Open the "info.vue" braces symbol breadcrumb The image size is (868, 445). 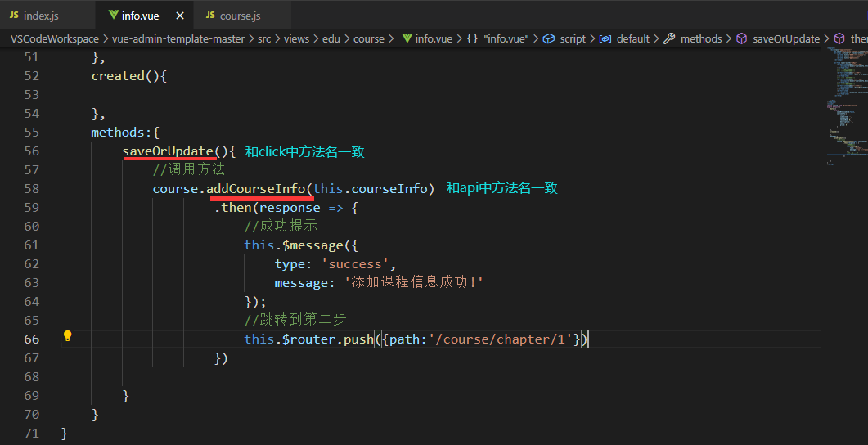click(x=506, y=38)
